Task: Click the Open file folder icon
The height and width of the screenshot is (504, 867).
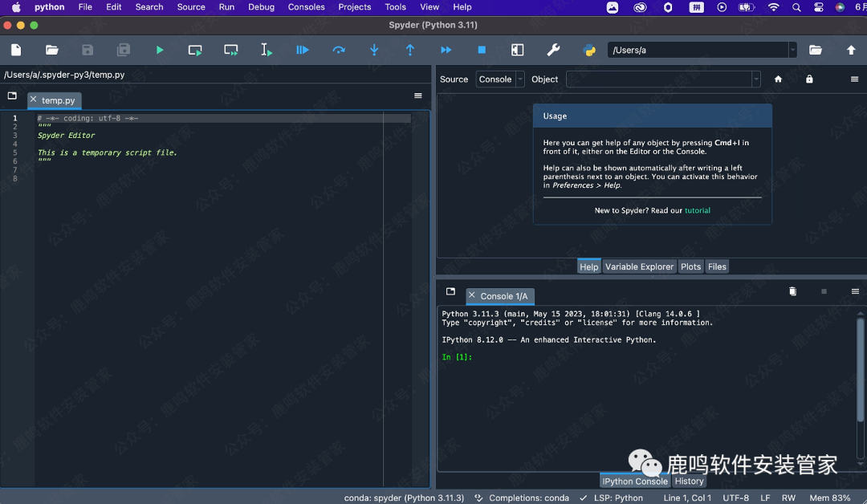Action: pyautogui.click(x=52, y=50)
